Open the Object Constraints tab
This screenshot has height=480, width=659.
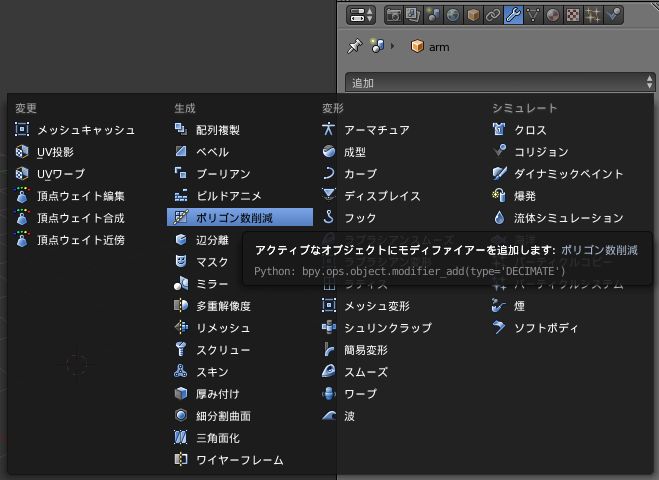[492, 15]
